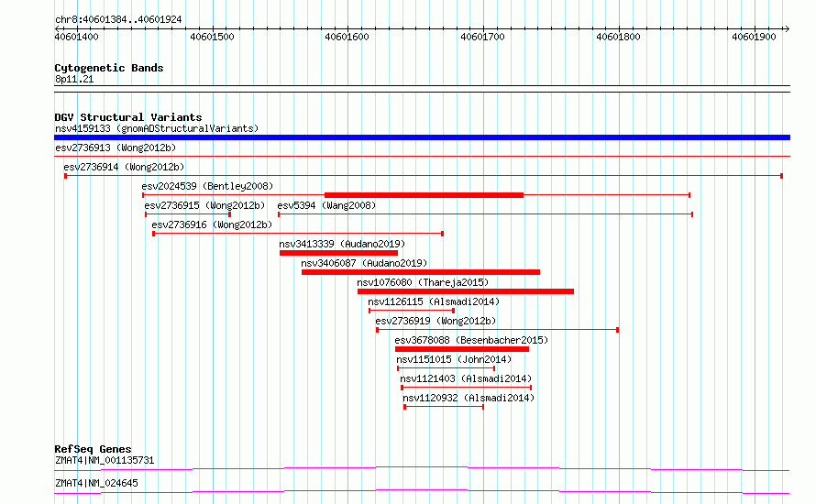Screen dimensions: 816x504
Task: Select the esv2736913 (Wong2012b) label
Action: click(x=116, y=148)
